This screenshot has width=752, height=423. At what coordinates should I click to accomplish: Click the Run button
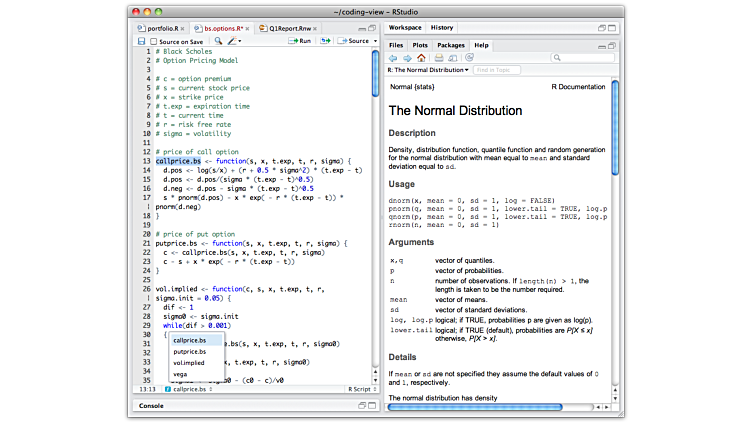coord(300,41)
